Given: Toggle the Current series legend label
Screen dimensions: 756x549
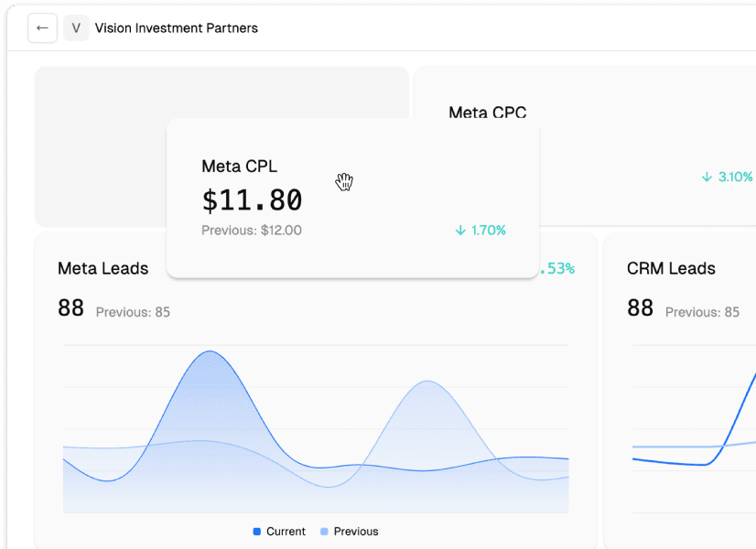Looking at the screenshot, I should point(286,532).
